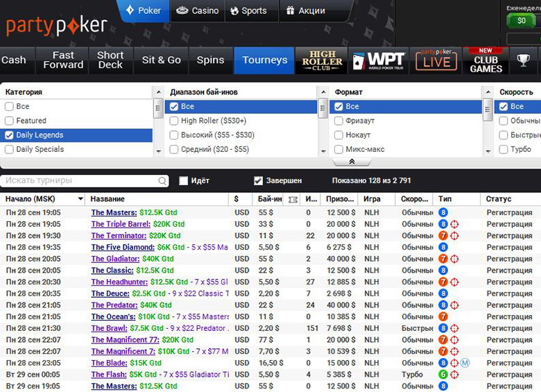
Task: Open The Terminator $20K Gtd tournament link
Action: (116, 236)
